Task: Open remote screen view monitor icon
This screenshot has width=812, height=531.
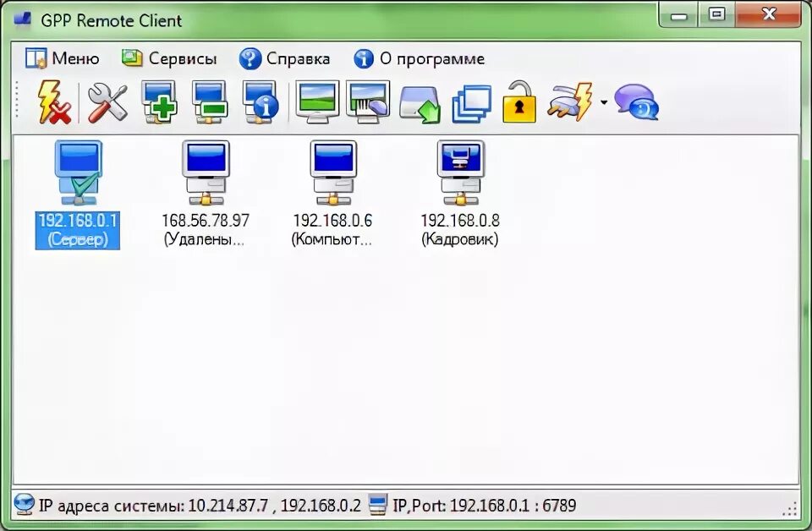Action: point(317,101)
